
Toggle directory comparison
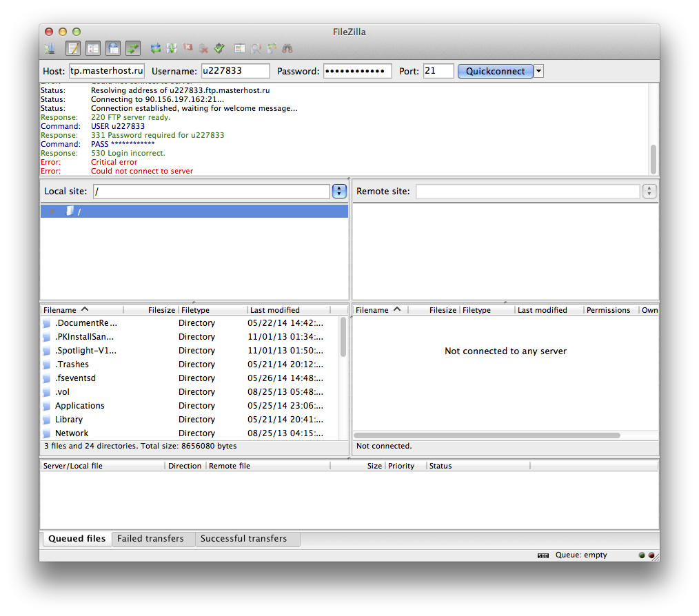[256, 48]
